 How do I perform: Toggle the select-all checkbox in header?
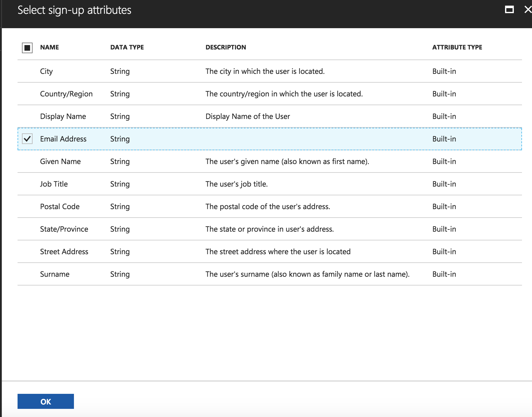point(27,48)
